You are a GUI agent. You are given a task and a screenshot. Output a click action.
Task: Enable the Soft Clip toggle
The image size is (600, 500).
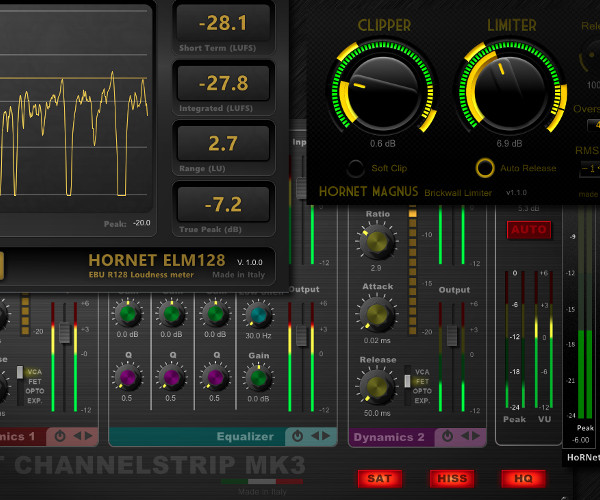coord(355,168)
